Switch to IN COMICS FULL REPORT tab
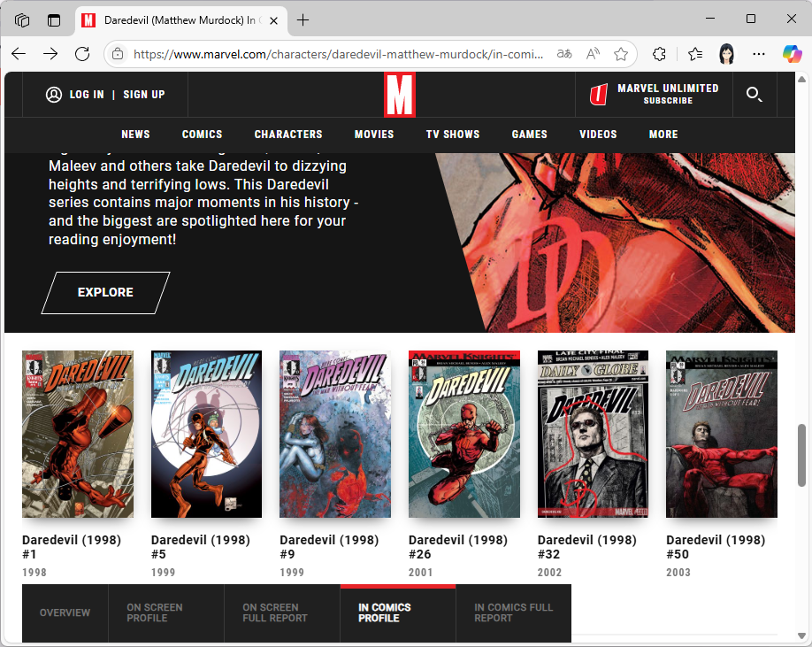The height and width of the screenshot is (647, 812). (x=514, y=613)
